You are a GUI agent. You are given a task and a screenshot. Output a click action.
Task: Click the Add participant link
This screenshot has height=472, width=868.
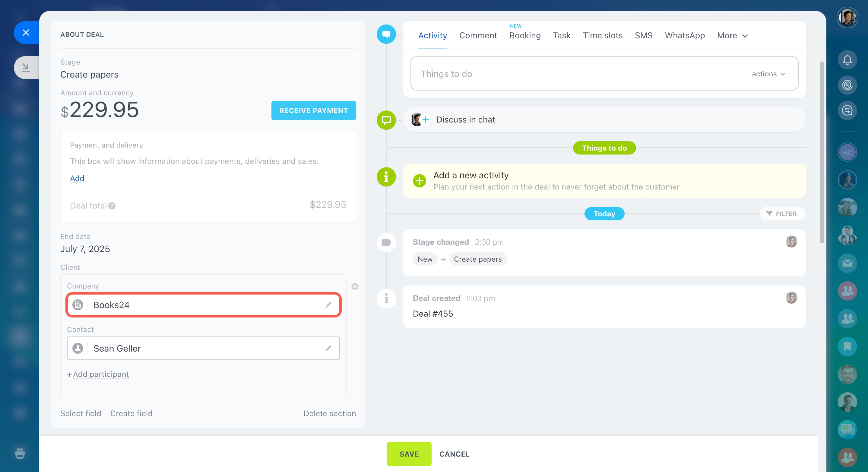click(x=100, y=374)
